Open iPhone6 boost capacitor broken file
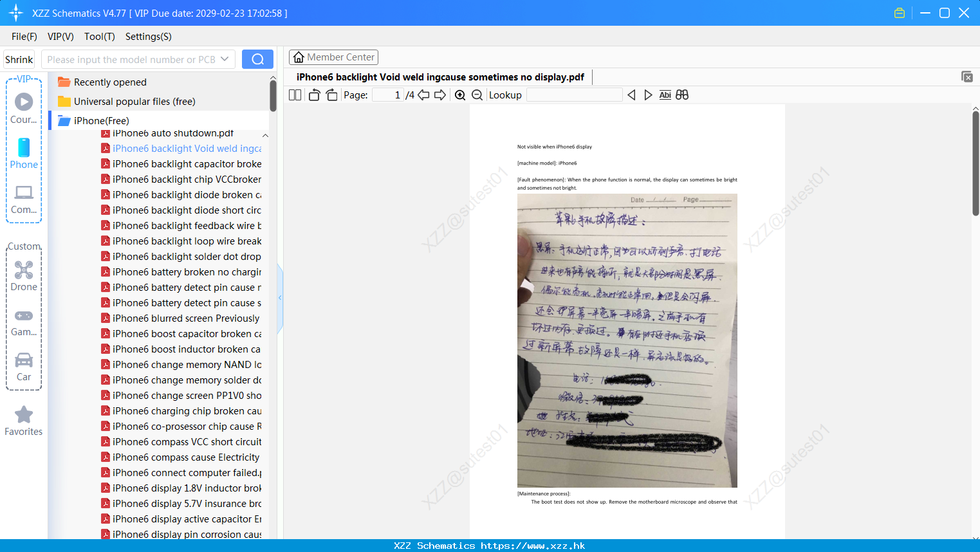This screenshot has width=980, height=552. coord(181,334)
